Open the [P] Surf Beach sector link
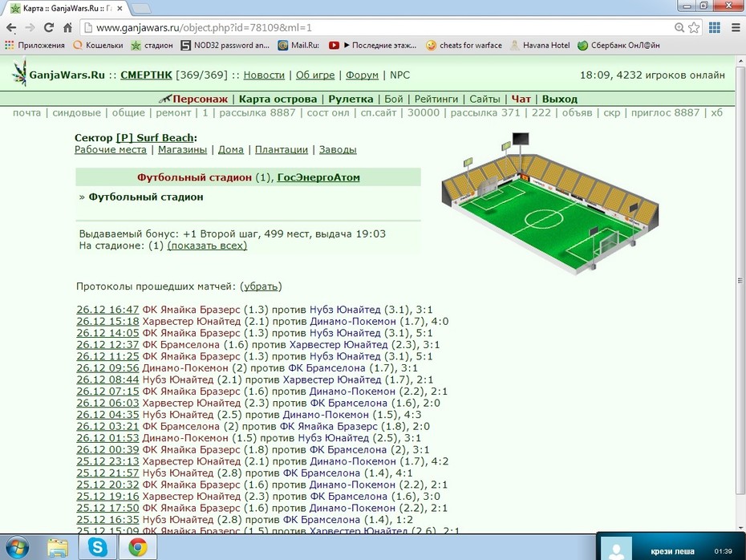 click(x=155, y=138)
